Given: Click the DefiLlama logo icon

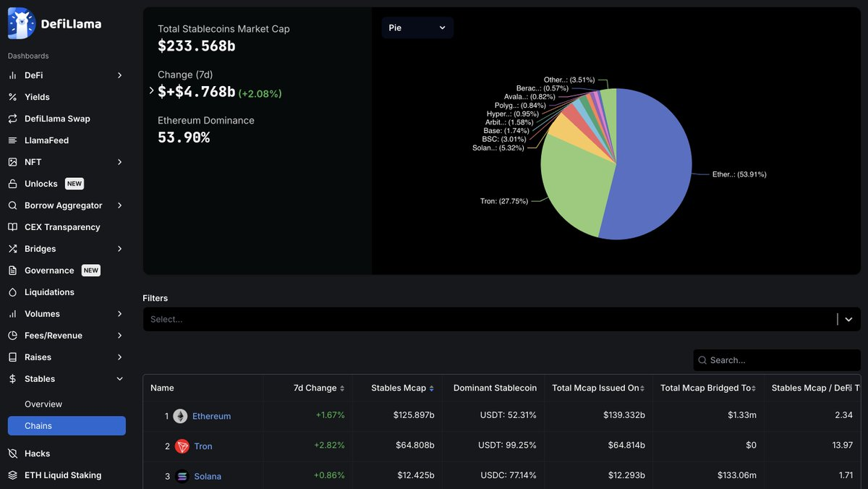Looking at the screenshot, I should coord(22,23).
